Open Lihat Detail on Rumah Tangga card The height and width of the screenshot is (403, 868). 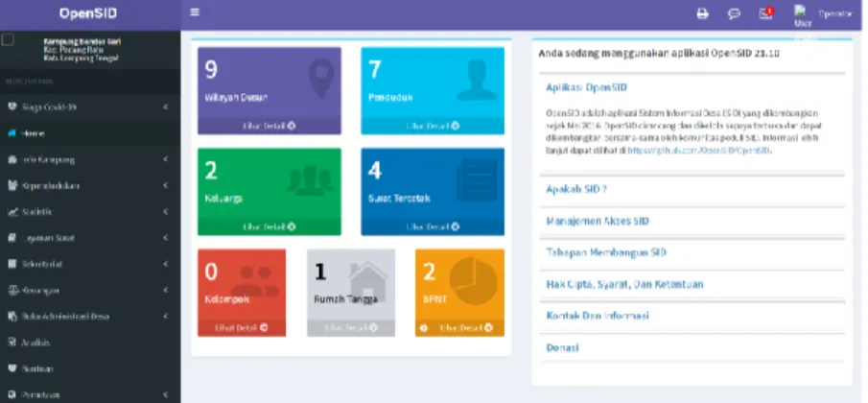(351, 328)
